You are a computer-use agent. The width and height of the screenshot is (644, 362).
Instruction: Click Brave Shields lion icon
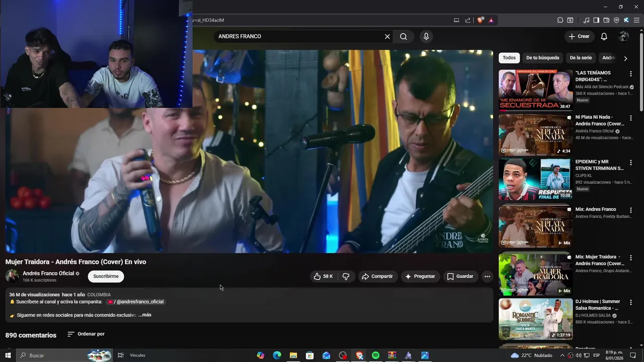[x=480, y=20]
